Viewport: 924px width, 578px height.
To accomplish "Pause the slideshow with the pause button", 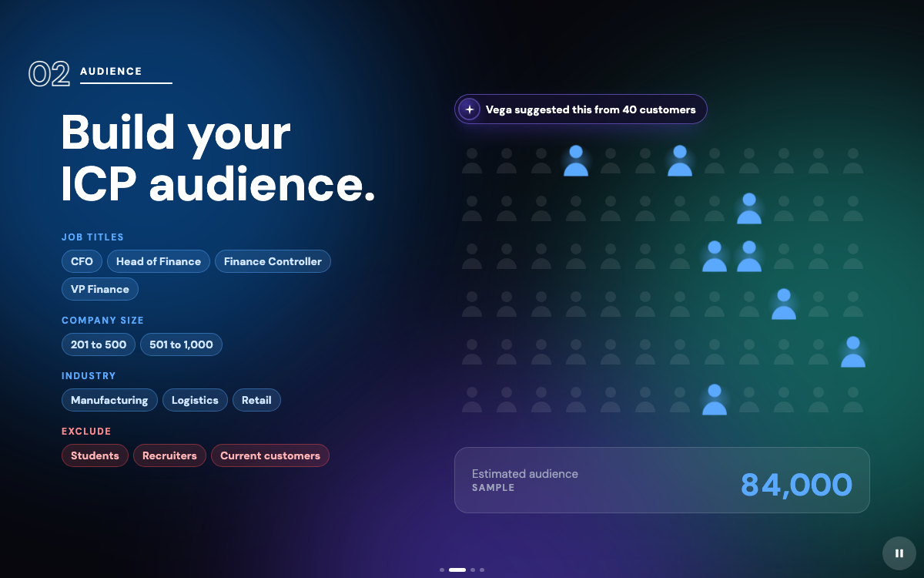I will [x=899, y=553].
